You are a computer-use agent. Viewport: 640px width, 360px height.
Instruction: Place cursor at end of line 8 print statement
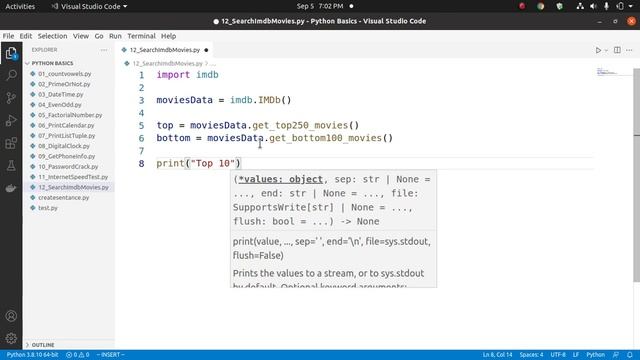click(x=242, y=163)
